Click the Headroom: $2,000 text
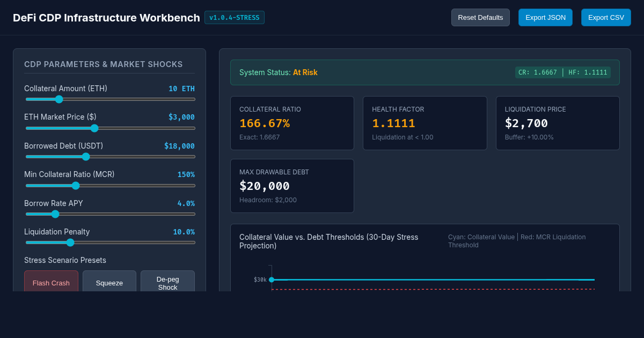 coord(268,200)
